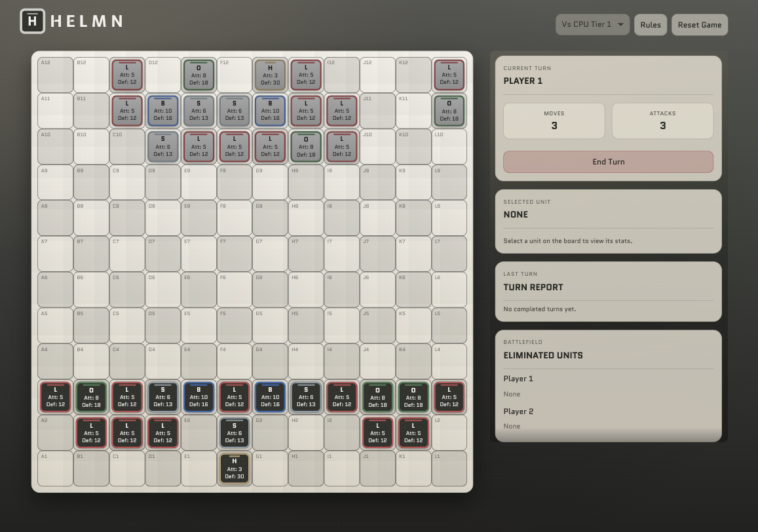The width and height of the screenshot is (758, 532).
Task: Click empty board square C7
Action: 127,254
